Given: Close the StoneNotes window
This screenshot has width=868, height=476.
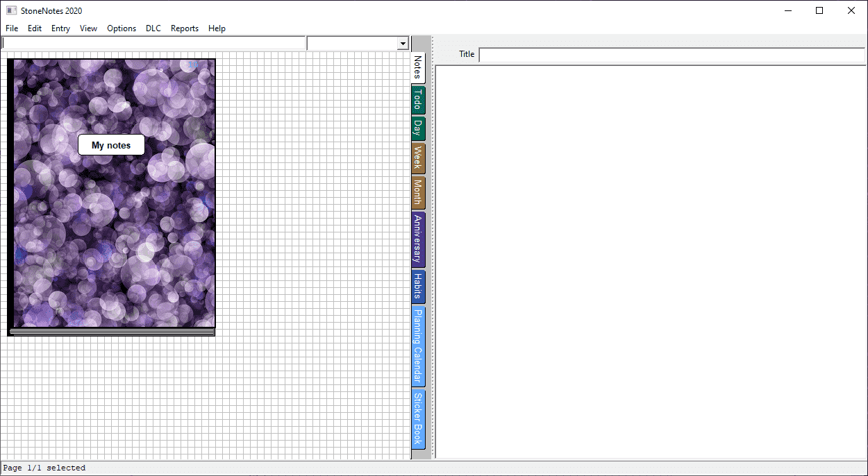Looking at the screenshot, I should coord(851,10).
